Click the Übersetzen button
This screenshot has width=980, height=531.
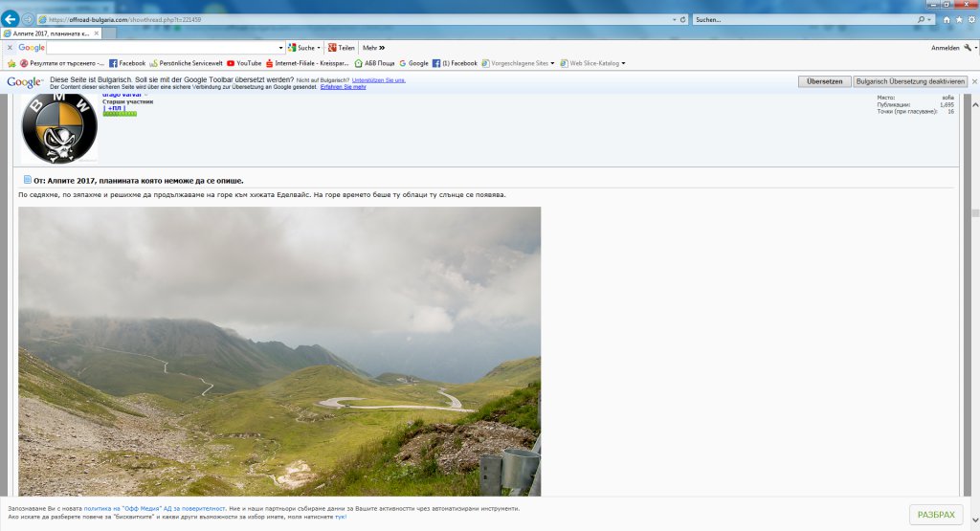[x=824, y=82]
